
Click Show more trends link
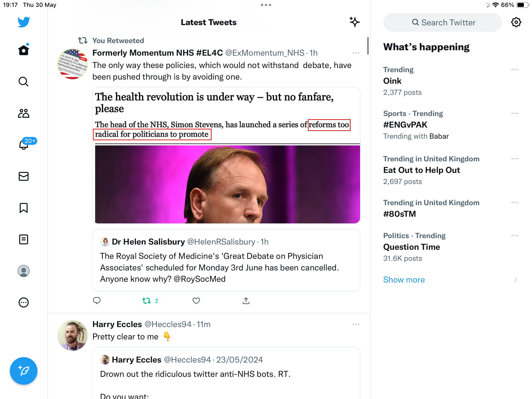tap(404, 280)
